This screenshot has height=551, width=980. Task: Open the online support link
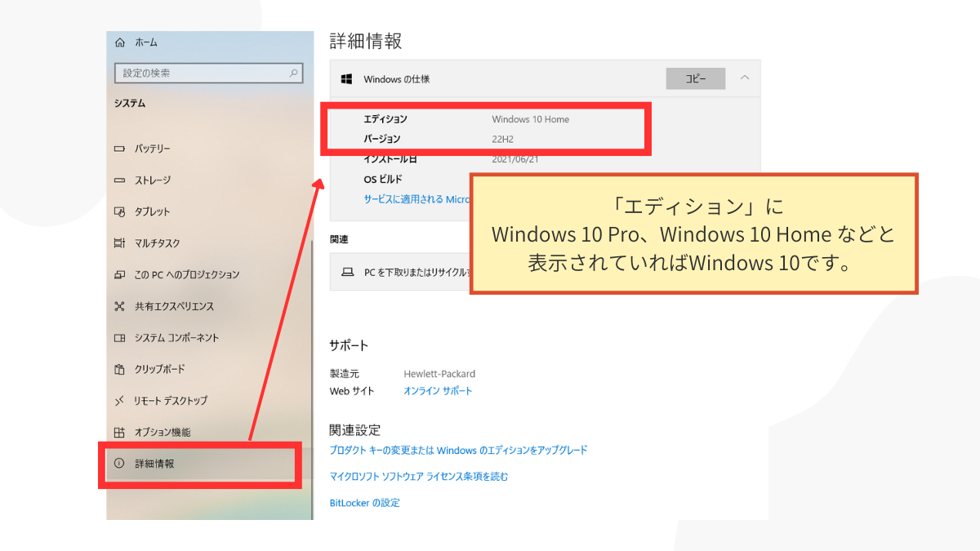click(x=438, y=391)
